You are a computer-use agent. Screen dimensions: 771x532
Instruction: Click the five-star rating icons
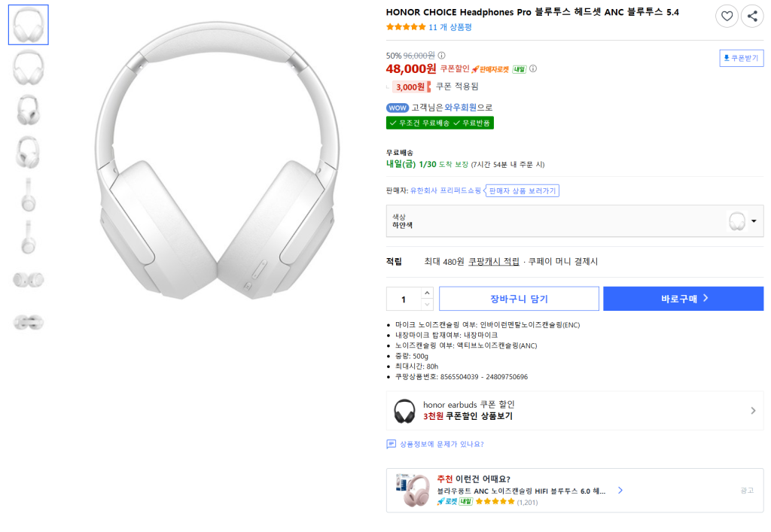click(x=405, y=27)
